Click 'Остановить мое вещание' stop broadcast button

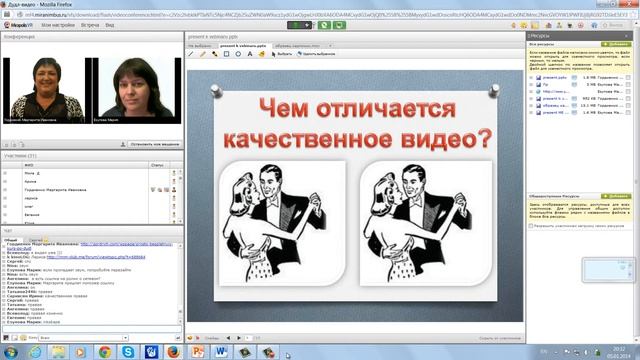pyautogui.click(x=155, y=144)
